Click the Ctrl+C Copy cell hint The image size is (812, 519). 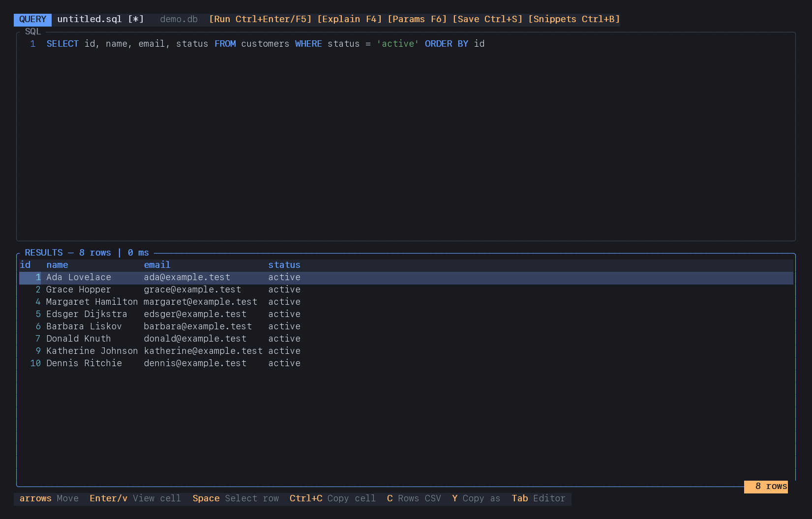[332, 498]
